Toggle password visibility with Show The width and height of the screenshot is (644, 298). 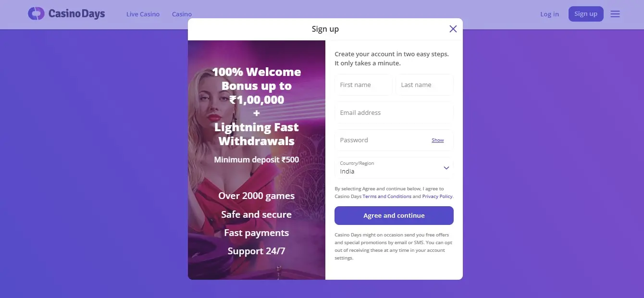pyautogui.click(x=438, y=140)
